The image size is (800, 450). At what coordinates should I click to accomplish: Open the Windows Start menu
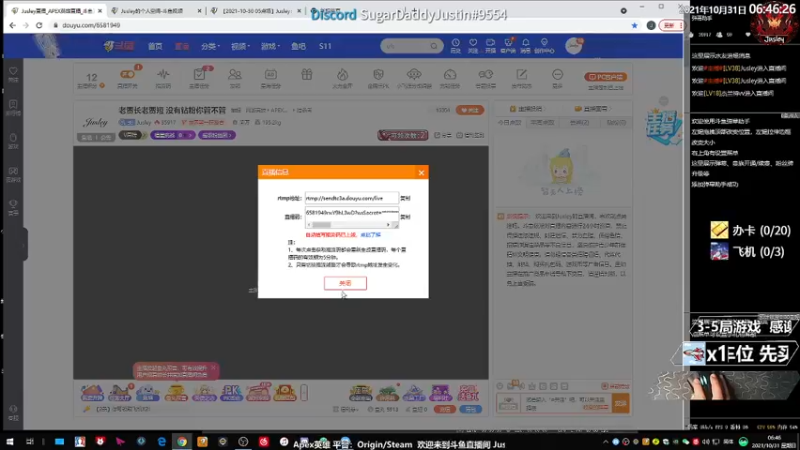10,442
